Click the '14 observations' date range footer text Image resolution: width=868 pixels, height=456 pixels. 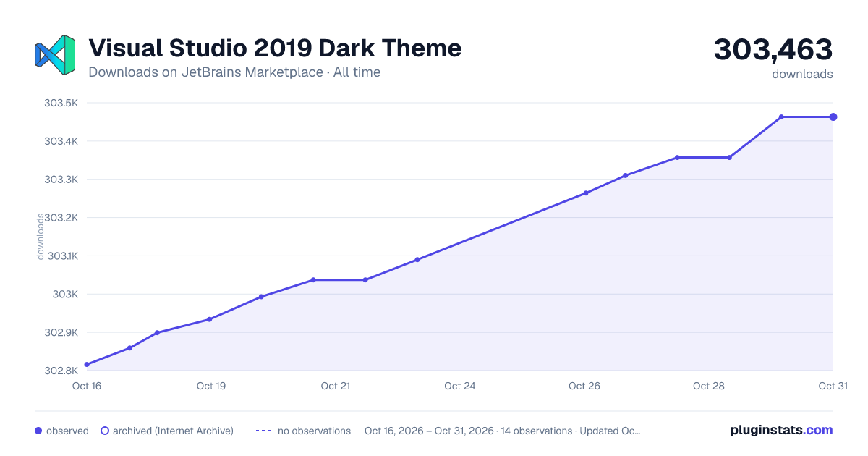pos(503,431)
